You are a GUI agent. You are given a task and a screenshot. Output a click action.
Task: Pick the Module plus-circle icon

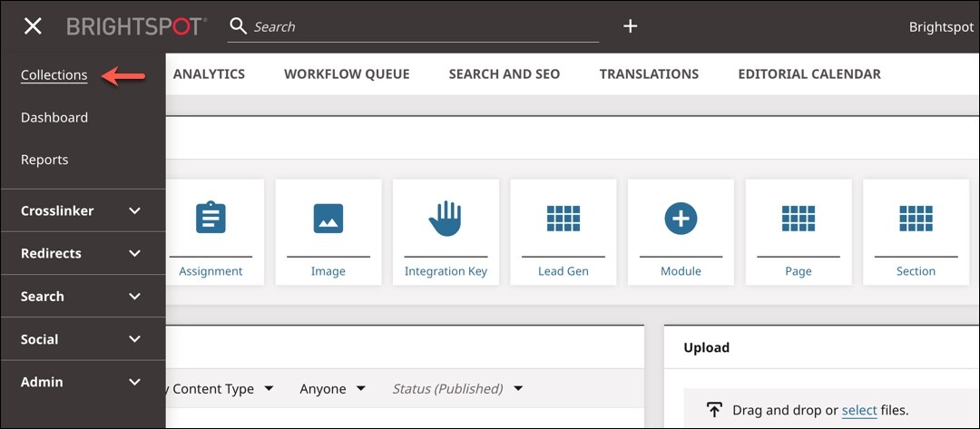[681, 219]
